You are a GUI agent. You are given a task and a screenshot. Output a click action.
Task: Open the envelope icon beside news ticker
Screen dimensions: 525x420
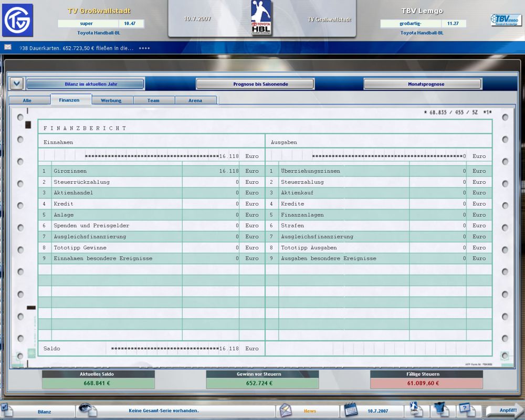8,47
